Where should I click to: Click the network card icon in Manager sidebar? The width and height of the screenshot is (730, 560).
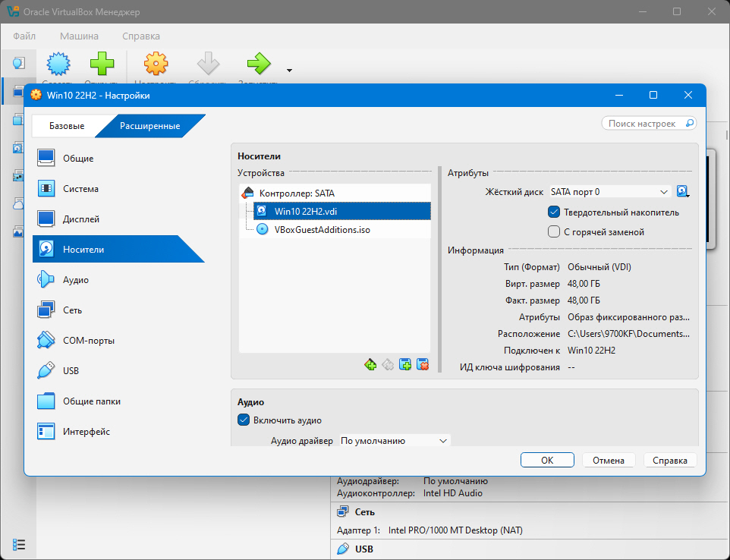(18, 176)
